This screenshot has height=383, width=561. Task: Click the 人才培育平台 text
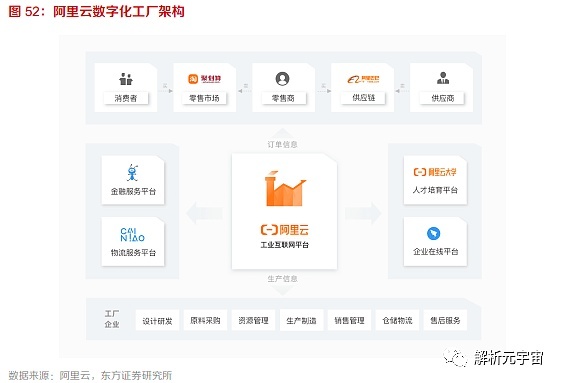435,190
